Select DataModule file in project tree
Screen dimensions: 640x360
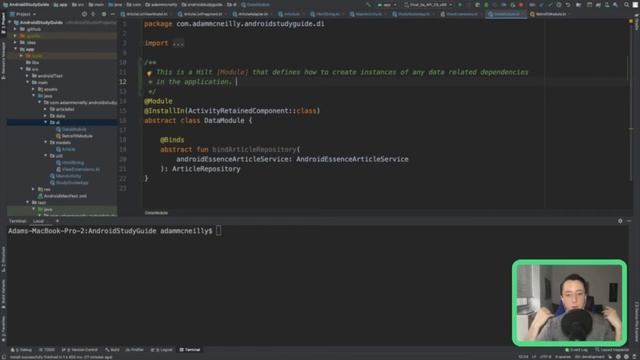71,129
